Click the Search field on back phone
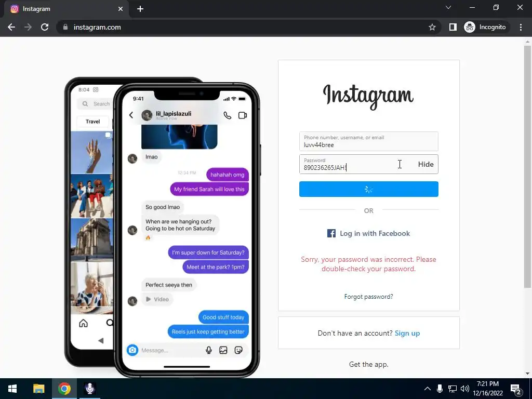 (96, 104)
